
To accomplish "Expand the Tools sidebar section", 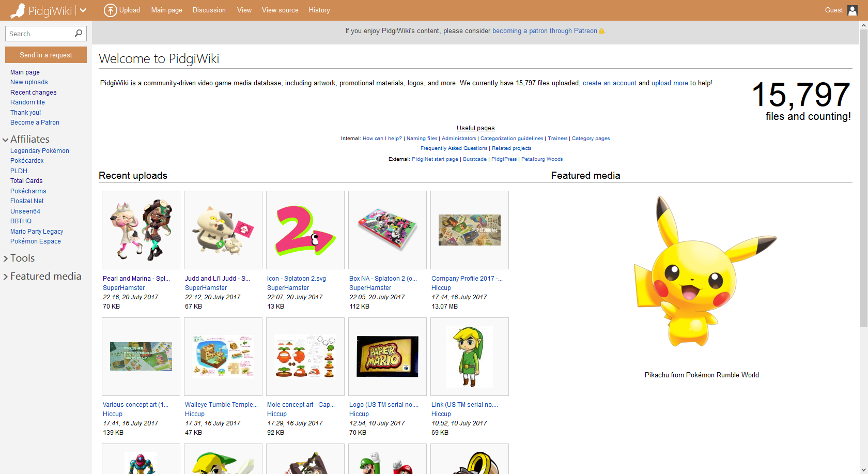I will point(6,258).
